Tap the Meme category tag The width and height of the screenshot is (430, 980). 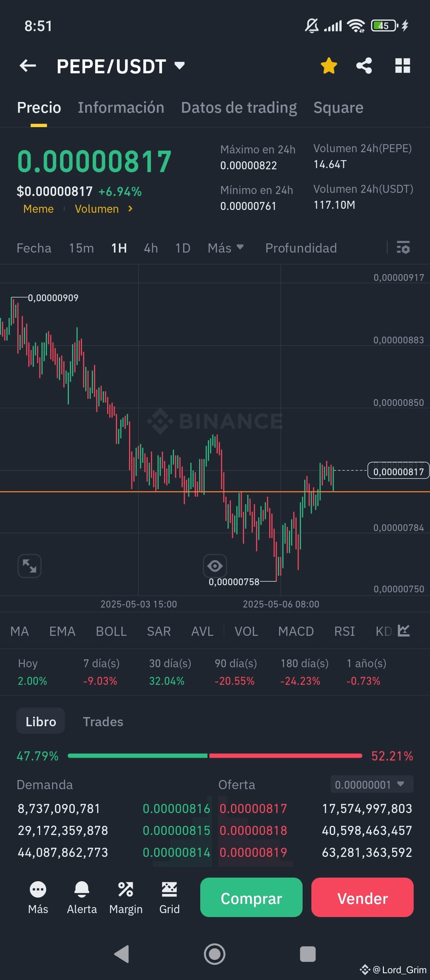click(38, 209)
